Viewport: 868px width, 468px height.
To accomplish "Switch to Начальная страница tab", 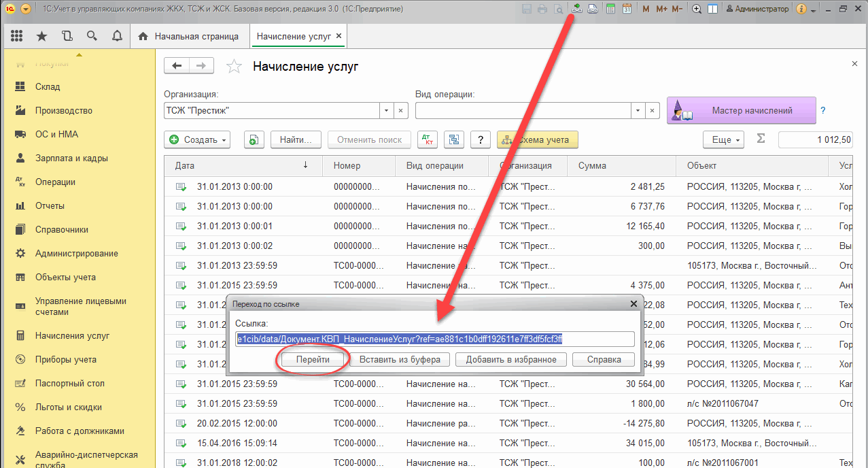I will point(189,36).
